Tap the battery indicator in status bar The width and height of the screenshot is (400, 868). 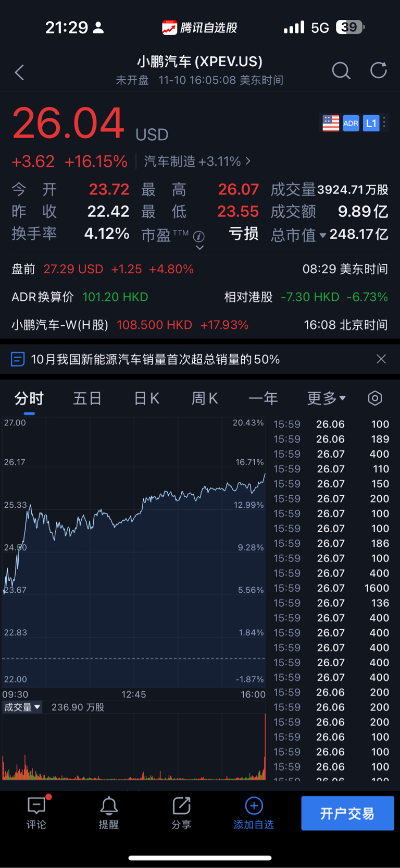pyautogui.click(x=350, y=27)
